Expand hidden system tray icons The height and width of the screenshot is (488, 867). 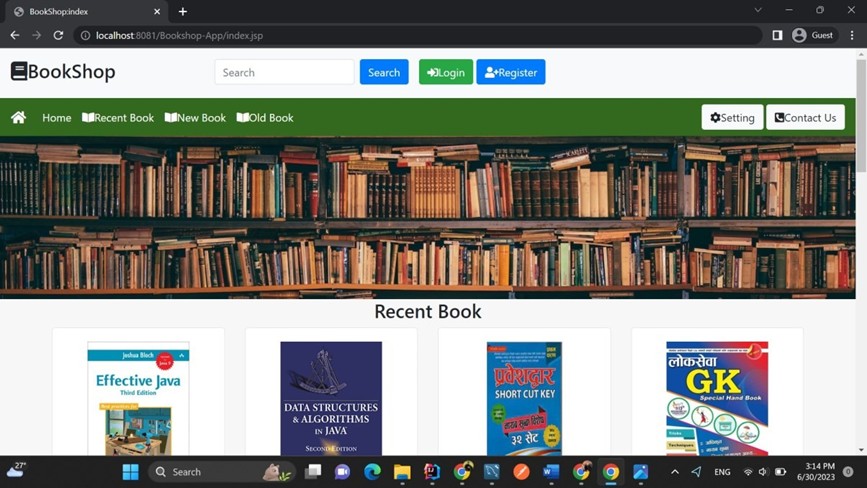tap(674, 471)
